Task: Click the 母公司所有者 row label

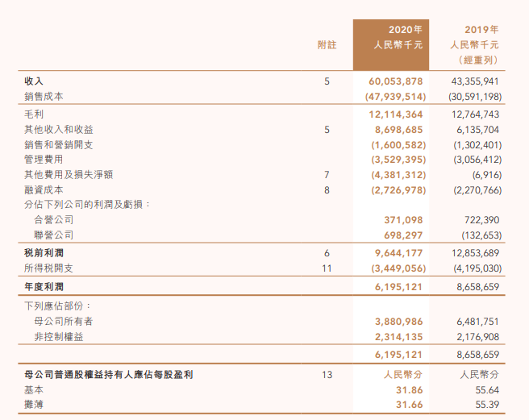Action: [x=64, y=321]
